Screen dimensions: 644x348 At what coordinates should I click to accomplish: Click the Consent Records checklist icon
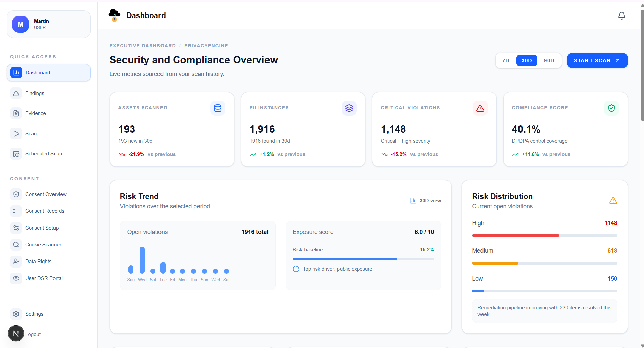pos(16,211)
